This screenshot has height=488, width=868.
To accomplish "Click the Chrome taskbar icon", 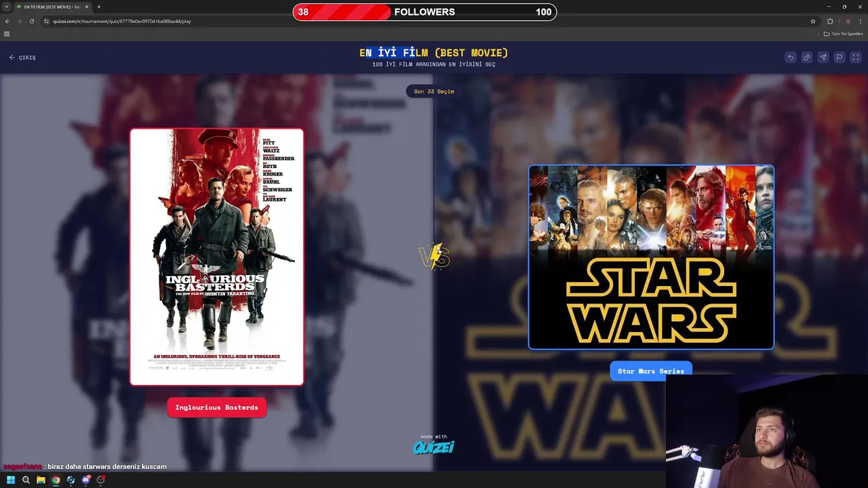I will click(x=56, y=480).
